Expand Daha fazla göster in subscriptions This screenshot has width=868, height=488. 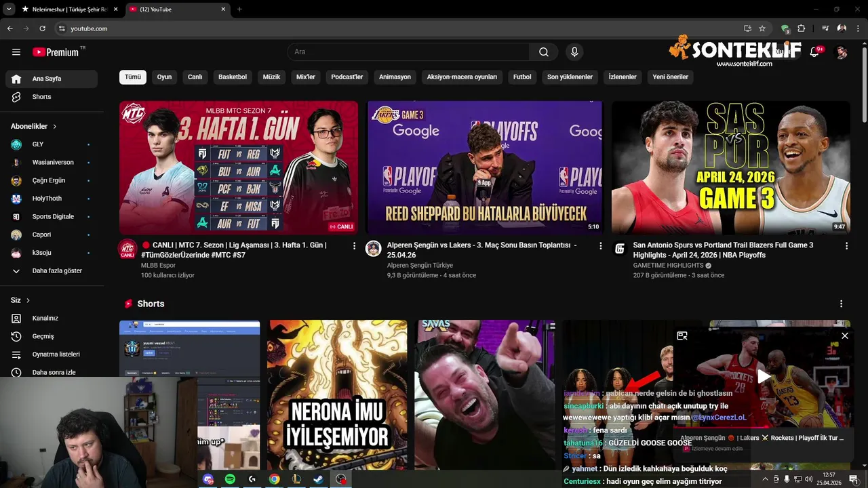tap(52, 271)
